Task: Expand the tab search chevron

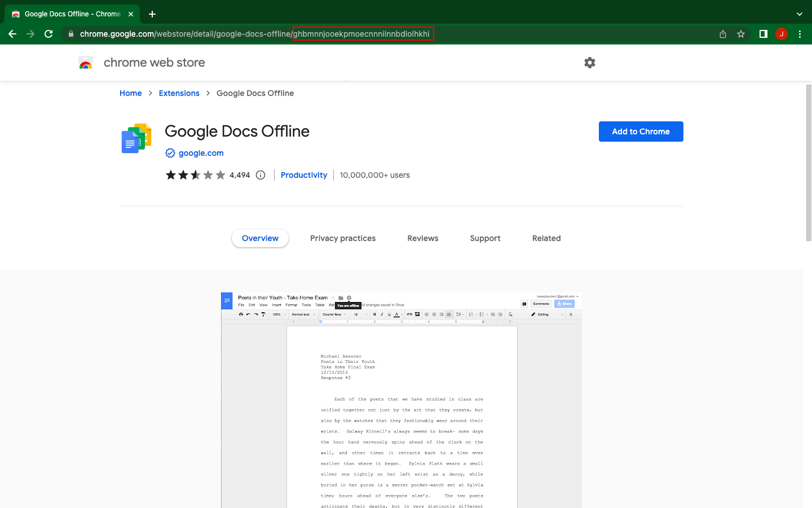Action: (x=799, y=14)
